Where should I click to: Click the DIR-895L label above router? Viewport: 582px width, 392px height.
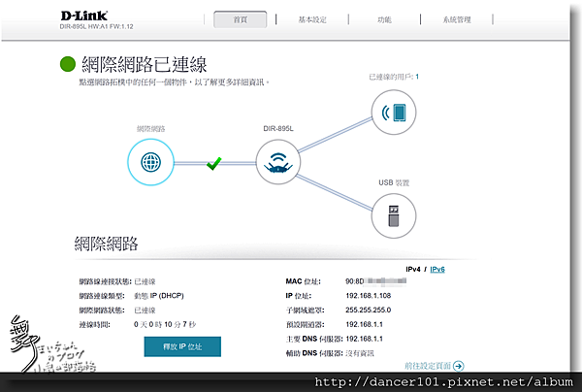(278, 128)
